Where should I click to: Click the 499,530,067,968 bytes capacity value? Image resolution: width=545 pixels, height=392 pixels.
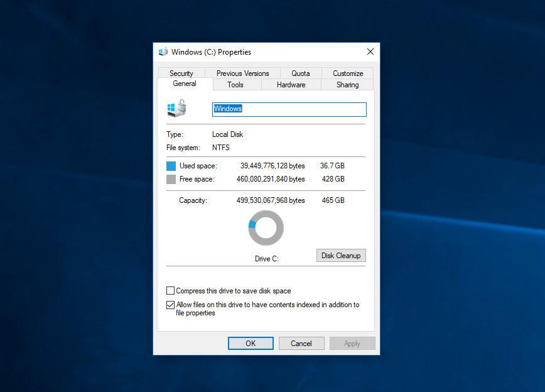271,200
